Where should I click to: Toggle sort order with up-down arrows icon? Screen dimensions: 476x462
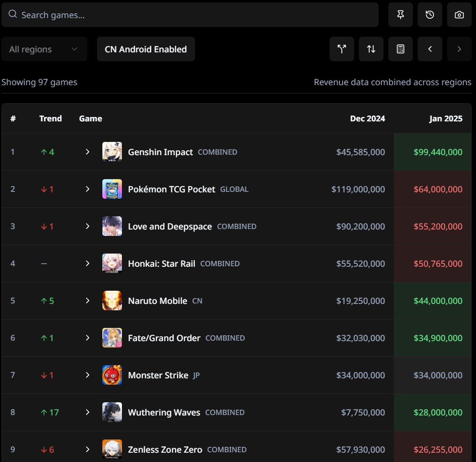[371, 49]
